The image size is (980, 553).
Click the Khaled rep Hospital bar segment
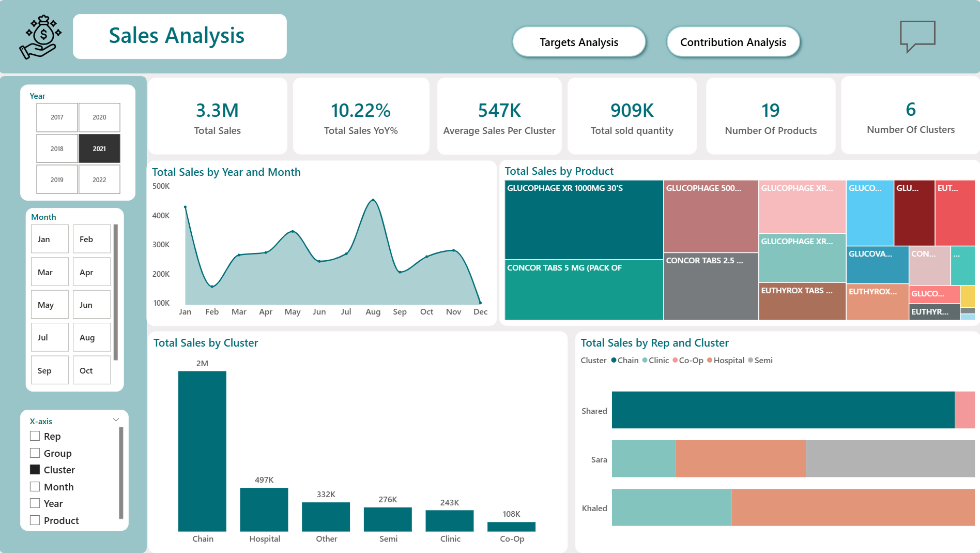click(x=853, y=507)
